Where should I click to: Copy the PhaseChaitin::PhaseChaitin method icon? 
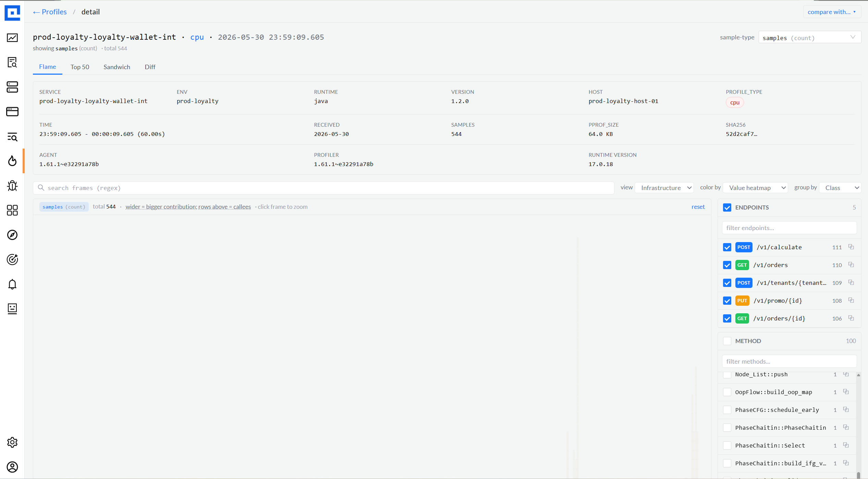[x=846, y=427]
